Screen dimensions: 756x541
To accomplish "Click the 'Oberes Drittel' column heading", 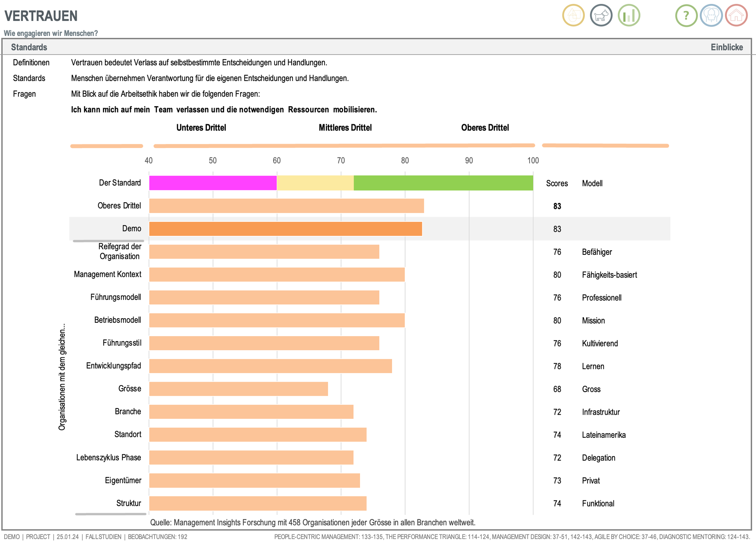I will 485,128.
